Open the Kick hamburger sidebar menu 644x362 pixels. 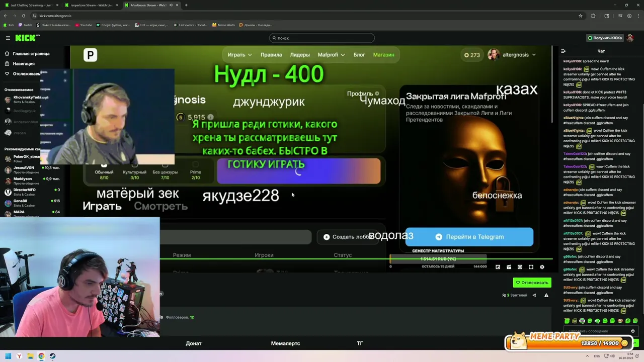pyautogui.click(x=8, y=38)
